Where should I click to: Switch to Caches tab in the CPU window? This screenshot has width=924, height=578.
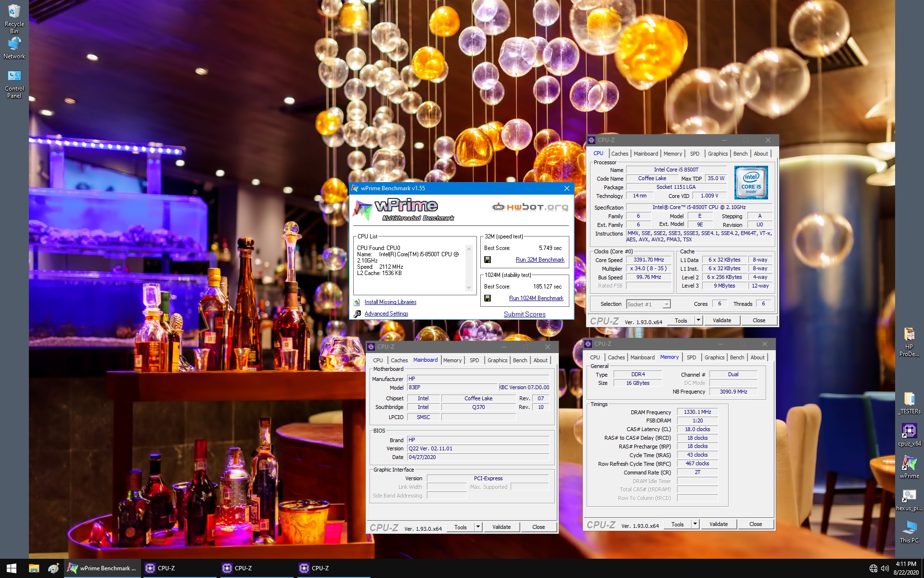click(x=619, y=154)
